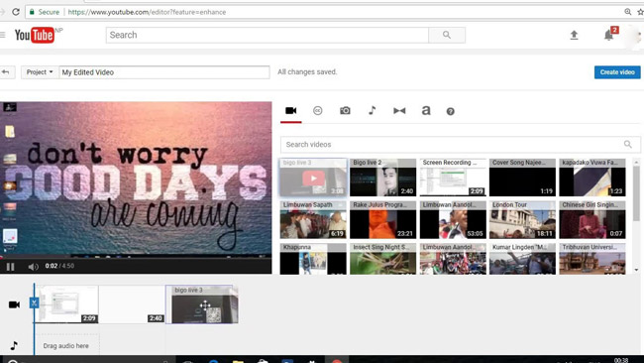
Task: Click the timeline video track camera icon
Action: [15, 304]
